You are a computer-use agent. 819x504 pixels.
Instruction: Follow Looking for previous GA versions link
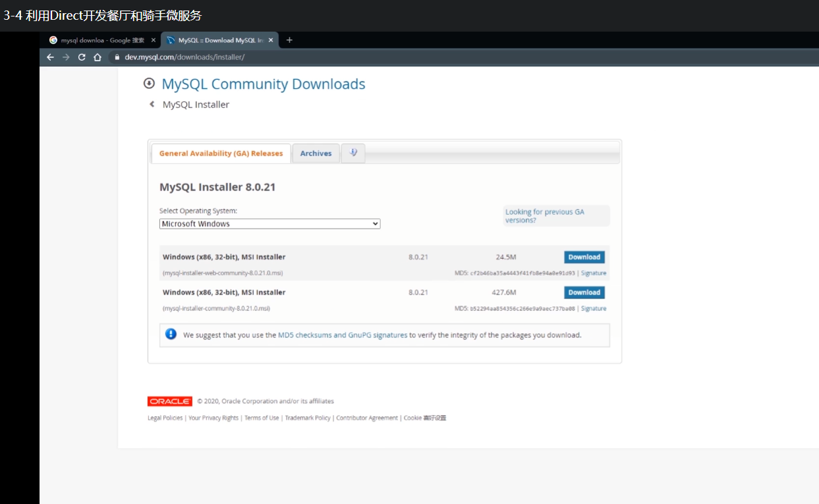[x=545, y=216]
